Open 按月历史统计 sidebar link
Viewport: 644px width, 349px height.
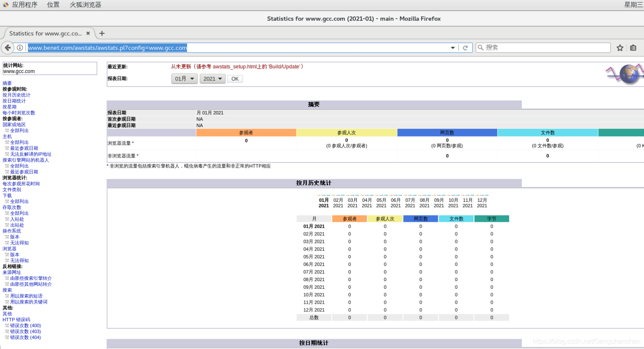click(x=17, y=95)
